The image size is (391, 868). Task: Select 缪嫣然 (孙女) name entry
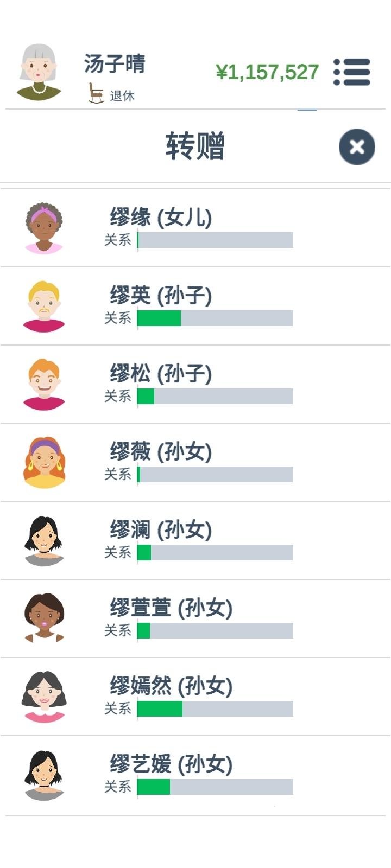pyautogui.click(x=171, y=686)
